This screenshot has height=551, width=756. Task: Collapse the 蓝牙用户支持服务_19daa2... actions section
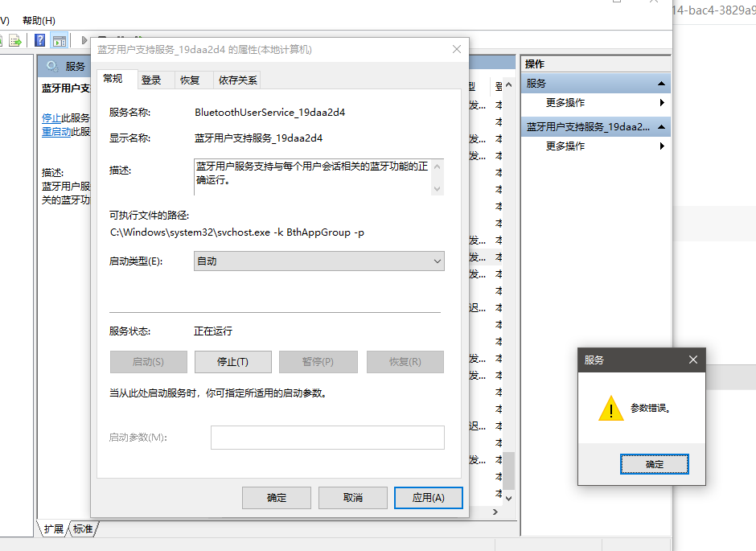(661, 127)
